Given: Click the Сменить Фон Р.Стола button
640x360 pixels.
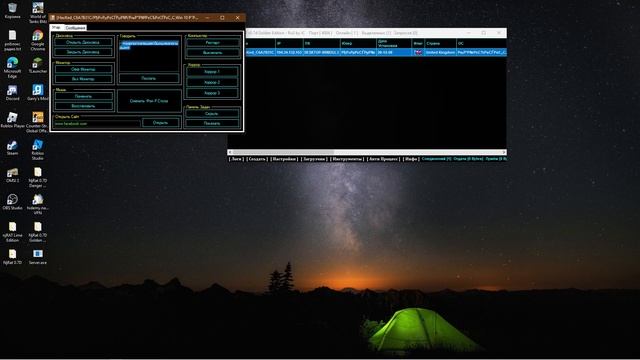Looking at the screenshot, I should 149,100.
